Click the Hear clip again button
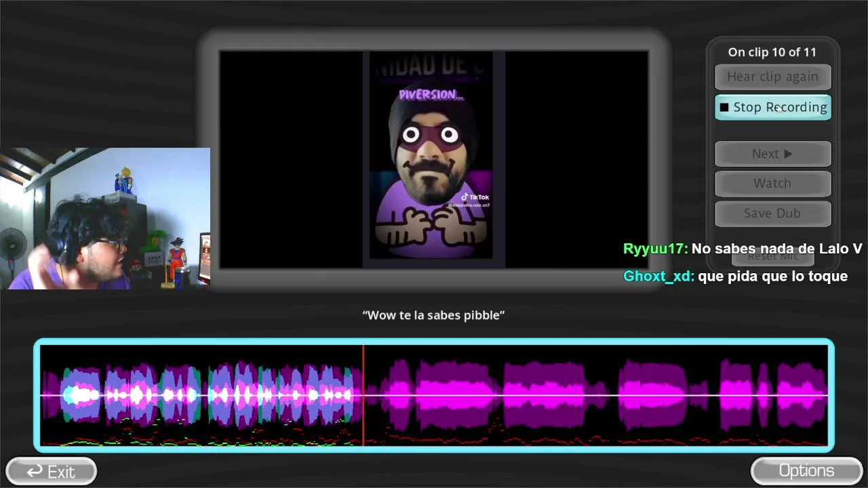The height and width of the screenshot is (488, 868). tap(772, 77)
